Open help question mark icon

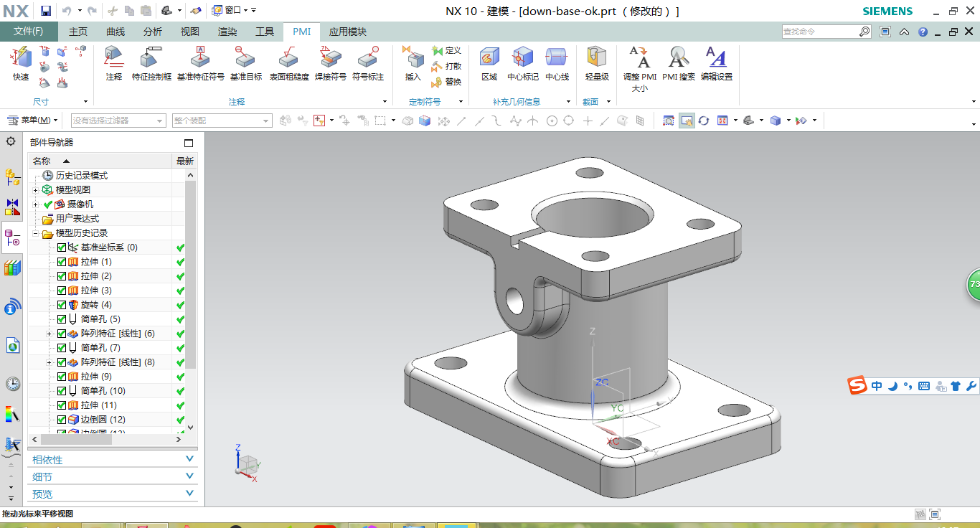tap(923, 32)
